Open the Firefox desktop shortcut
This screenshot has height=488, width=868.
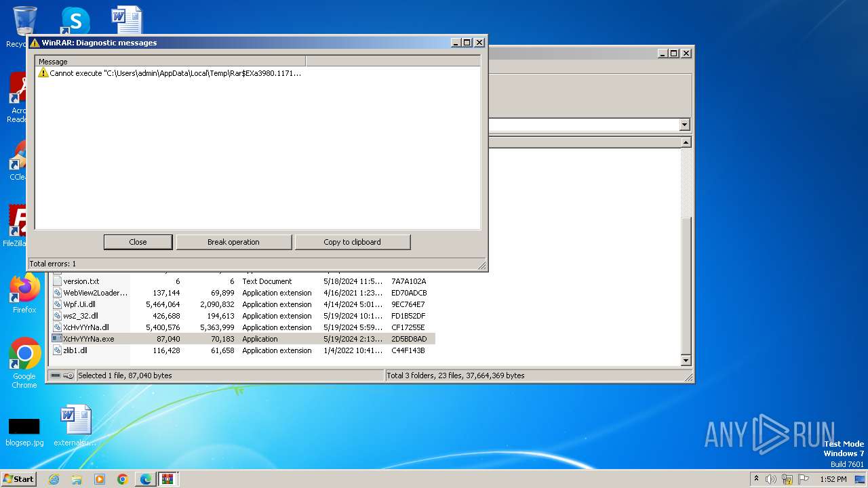tap(24, 293)
